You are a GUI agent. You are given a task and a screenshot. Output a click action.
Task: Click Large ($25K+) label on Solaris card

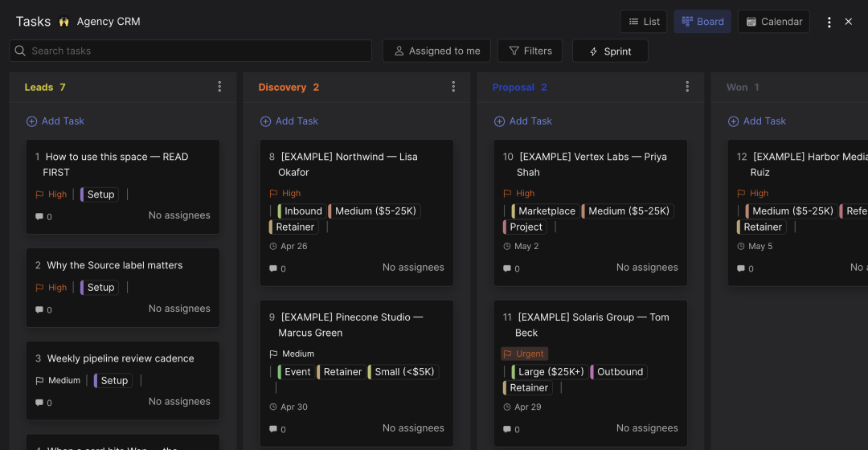[x=550, y=372]
